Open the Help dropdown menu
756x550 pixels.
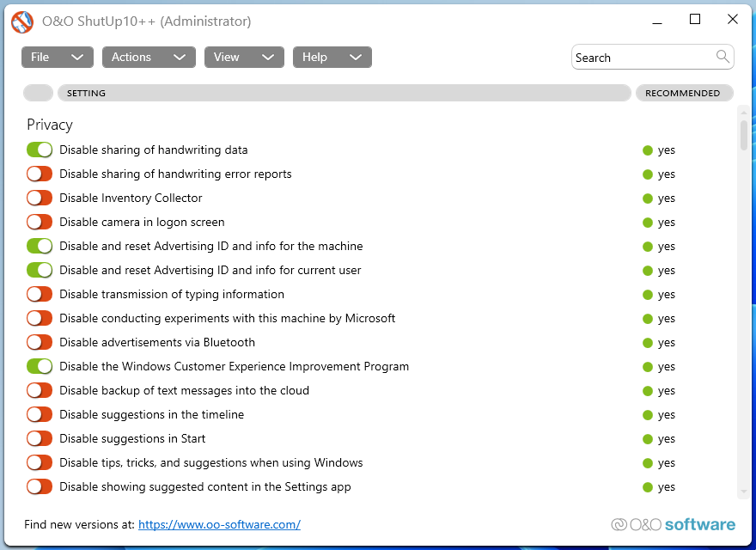click(332, 57)
